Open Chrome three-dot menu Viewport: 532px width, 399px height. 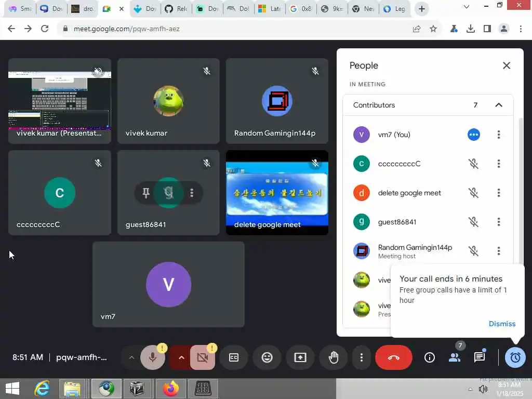tap(521, 29)
